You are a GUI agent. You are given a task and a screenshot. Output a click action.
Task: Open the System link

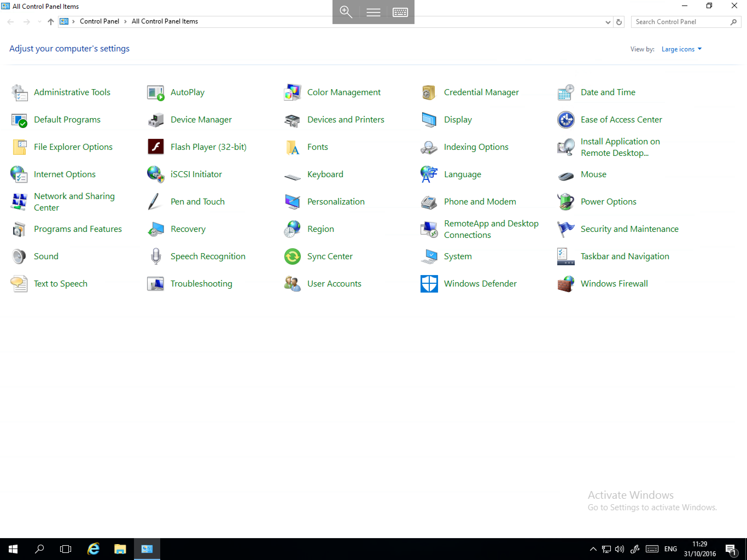[x=458, y=256]
